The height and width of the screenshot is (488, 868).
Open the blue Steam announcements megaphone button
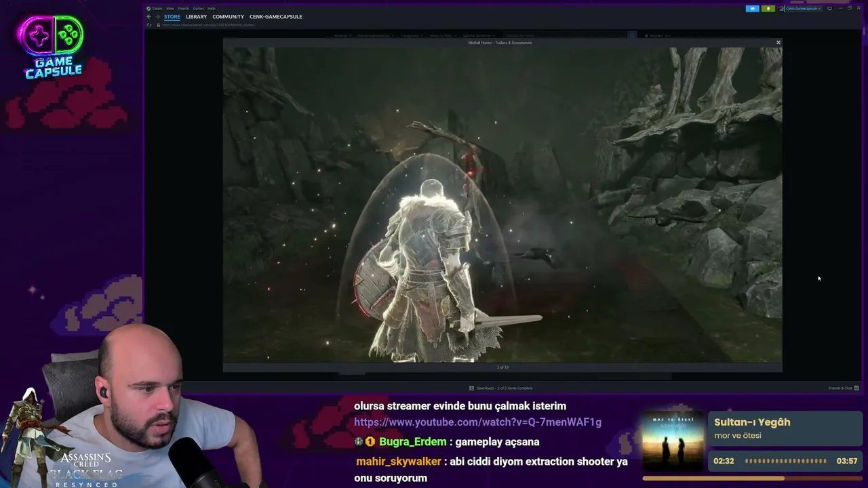(x=752, y=9)
